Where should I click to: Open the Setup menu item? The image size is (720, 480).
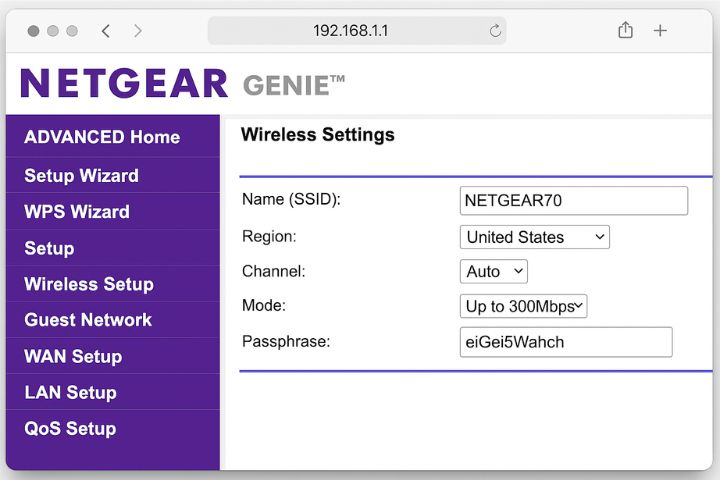[x=113, y=248]
